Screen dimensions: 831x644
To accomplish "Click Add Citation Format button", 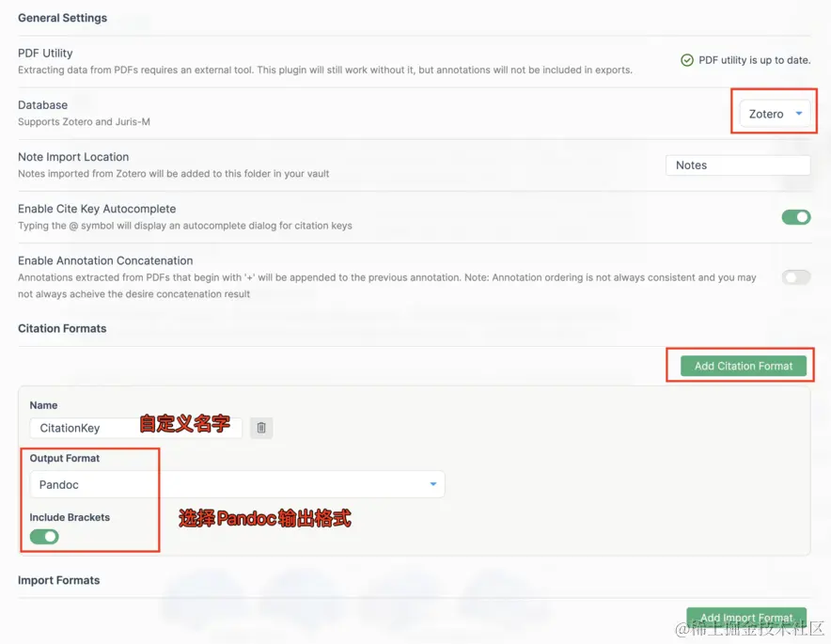I will point(744,366).
